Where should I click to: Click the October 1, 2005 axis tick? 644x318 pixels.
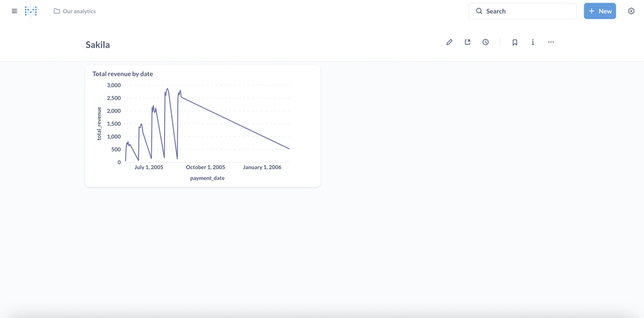coord(205,167)
